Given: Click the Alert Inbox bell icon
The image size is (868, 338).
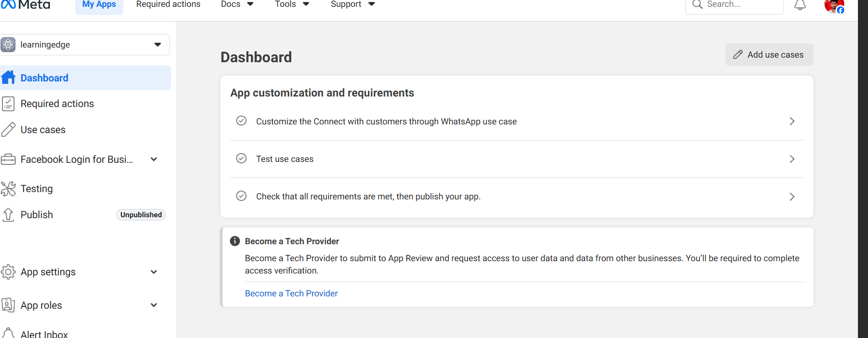Looking at the screenshot, I should pos(8,333).
